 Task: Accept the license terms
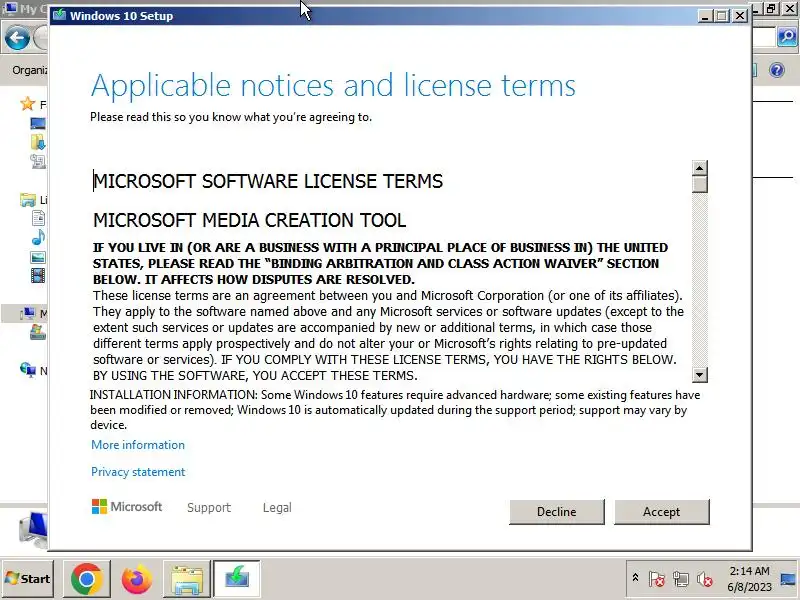pyautogui.click(x=662, y=512)
